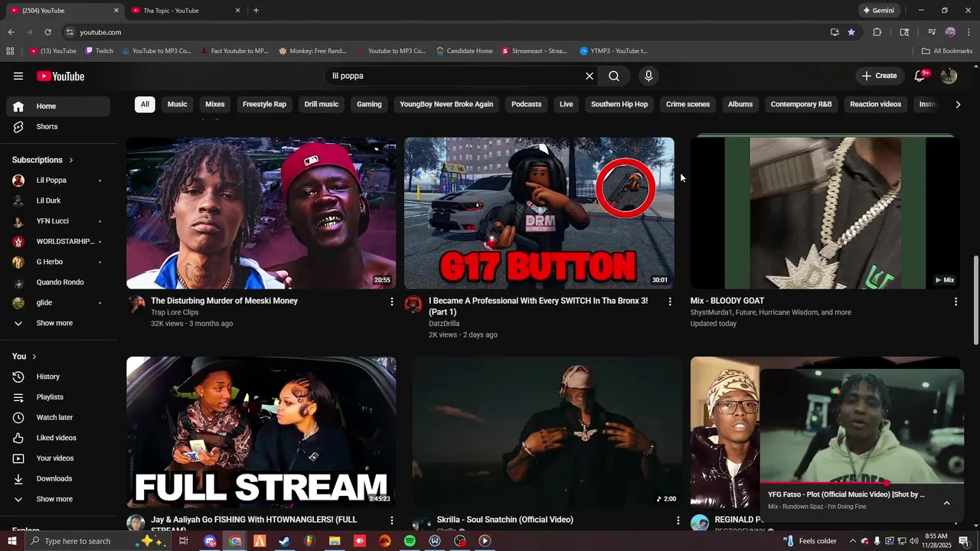Open Playlists in sidebar
Image resolution: width=980 pixels, height=551 pixels.
click(58, 397)
